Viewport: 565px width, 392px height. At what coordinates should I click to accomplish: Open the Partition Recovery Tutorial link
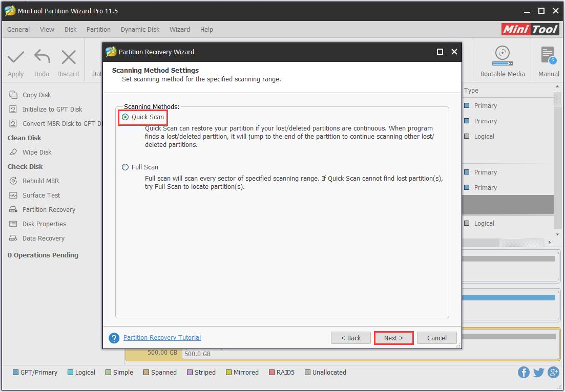pos(162,338)
